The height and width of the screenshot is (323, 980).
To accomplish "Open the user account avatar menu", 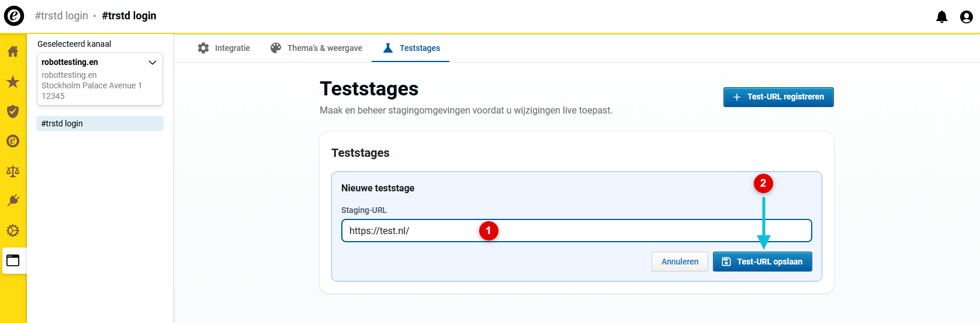I will tap(967, 17).
